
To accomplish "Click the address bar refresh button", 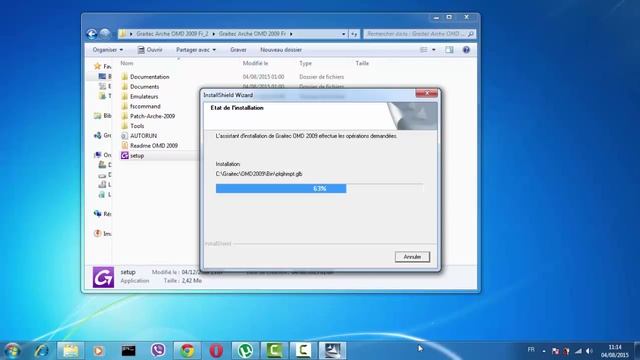I will click(354, 34).
